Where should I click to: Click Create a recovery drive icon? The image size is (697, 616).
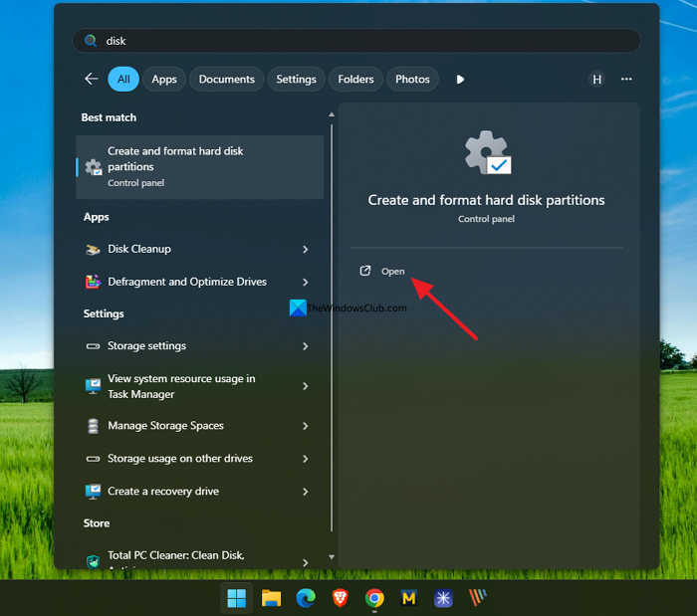click(93, 492)
